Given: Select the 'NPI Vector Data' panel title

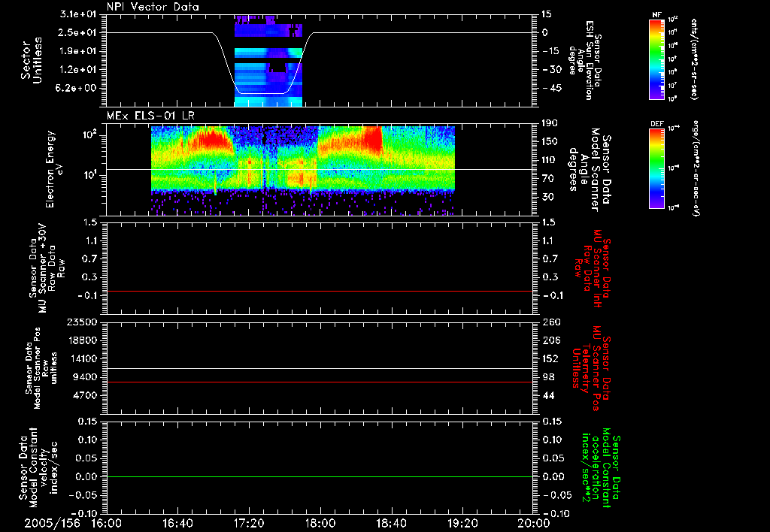Looking at the screenshot, I should tap(153, 7).
